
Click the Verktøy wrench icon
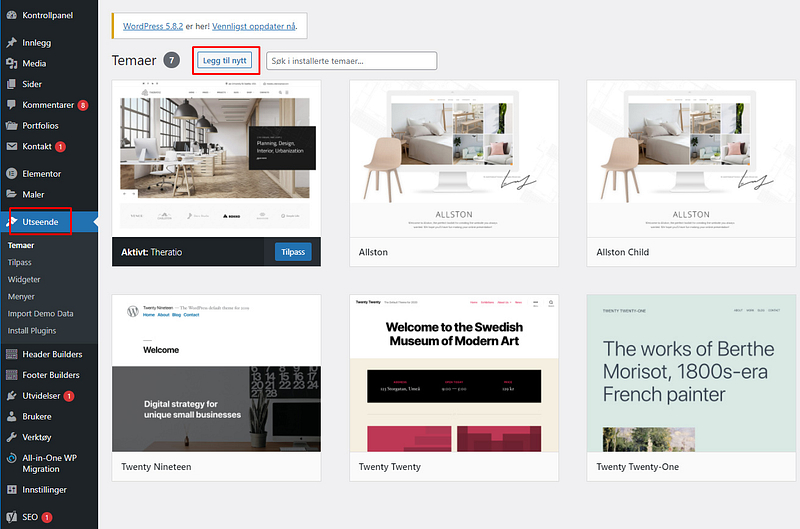pyautogui.click(x=12, y=437)
